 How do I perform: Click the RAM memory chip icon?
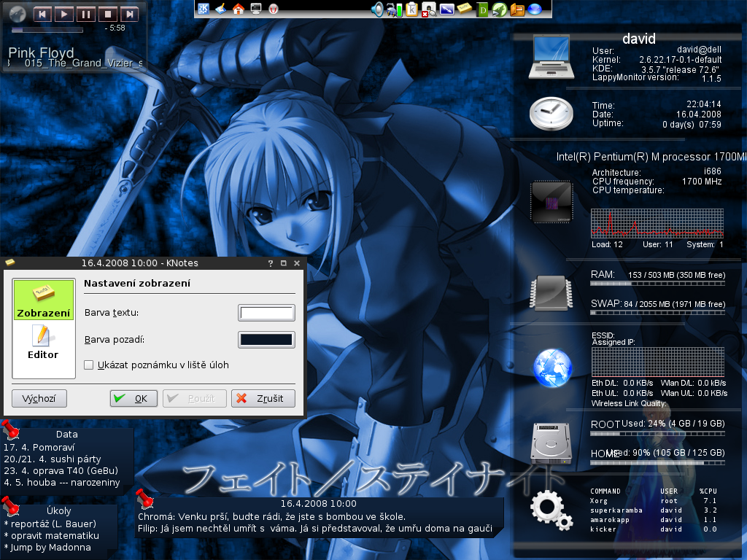click(x=551, y=292)
